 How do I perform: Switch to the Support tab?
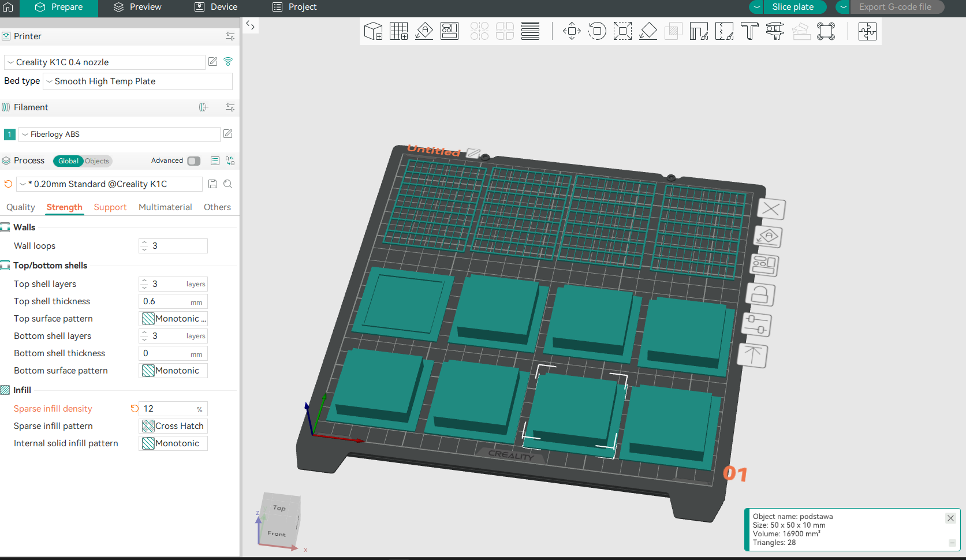pos(110,207)
